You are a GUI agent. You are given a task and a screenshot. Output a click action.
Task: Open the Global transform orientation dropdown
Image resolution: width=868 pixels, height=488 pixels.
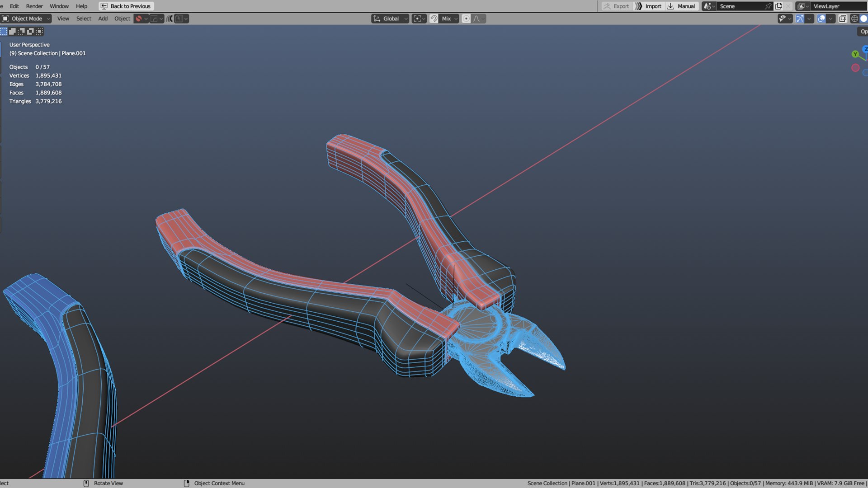coord(390,19)
